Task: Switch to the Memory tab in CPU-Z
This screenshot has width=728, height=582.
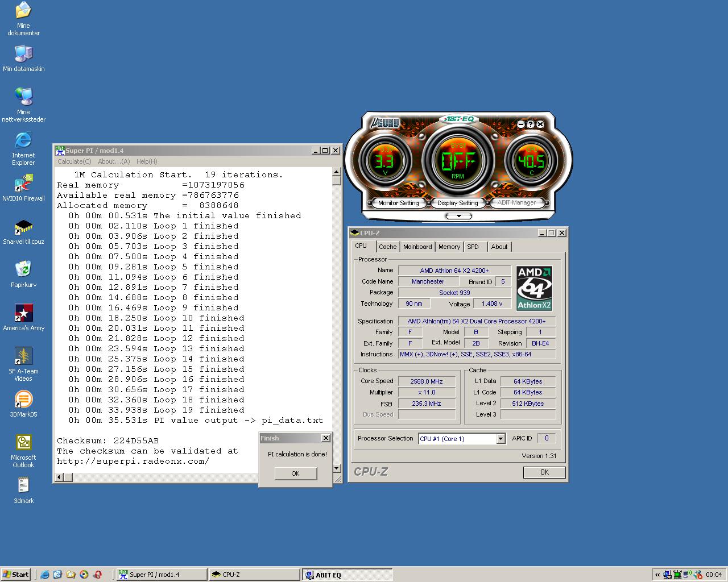Action: (x=449, y=247)
